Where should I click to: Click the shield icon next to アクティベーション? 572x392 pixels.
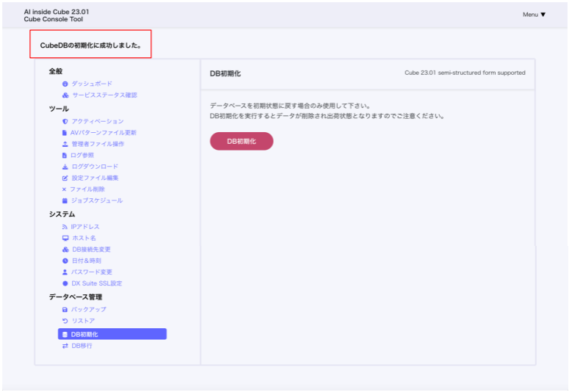[65, 121]
